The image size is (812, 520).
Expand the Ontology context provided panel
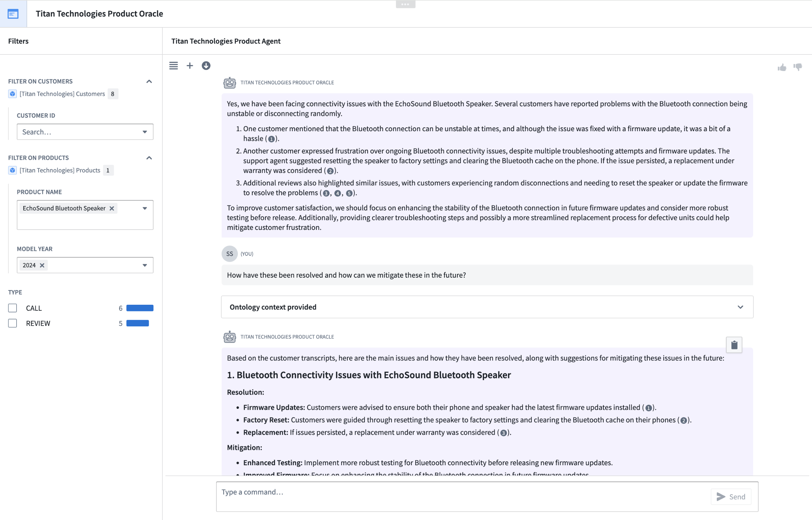[487, 307]
